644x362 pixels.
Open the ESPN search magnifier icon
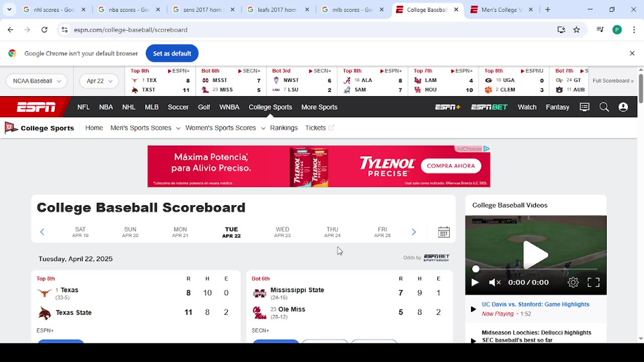tap(604, 107)
